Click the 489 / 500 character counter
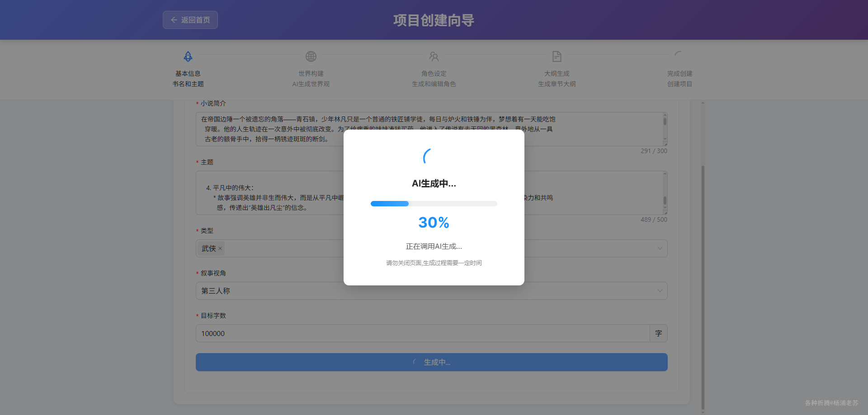This screenshot has height=415, width=868. pos(654,219)
